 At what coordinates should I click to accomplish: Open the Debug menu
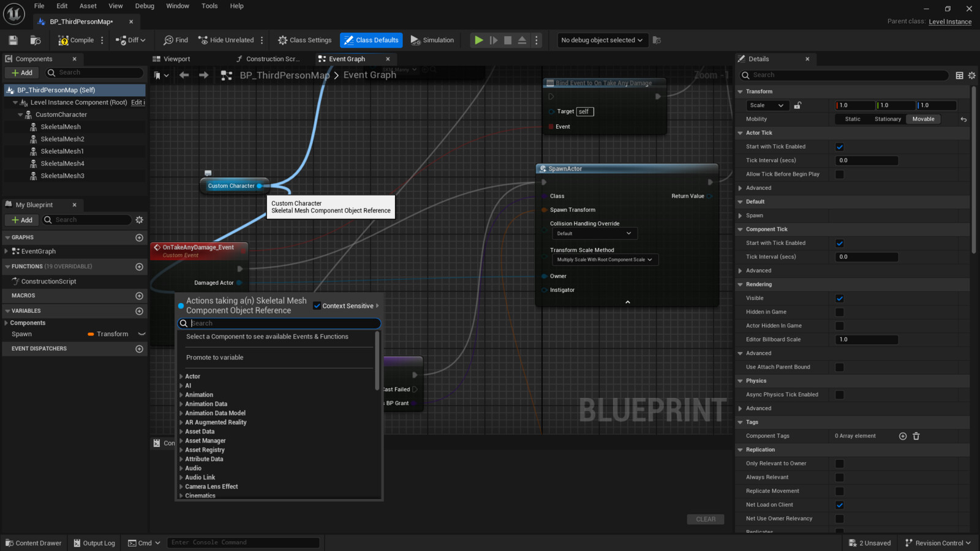click(x=145, y=6)
